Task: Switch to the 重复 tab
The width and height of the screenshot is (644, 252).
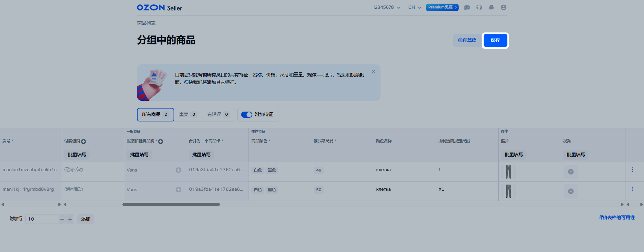Action: coord(188,114)
